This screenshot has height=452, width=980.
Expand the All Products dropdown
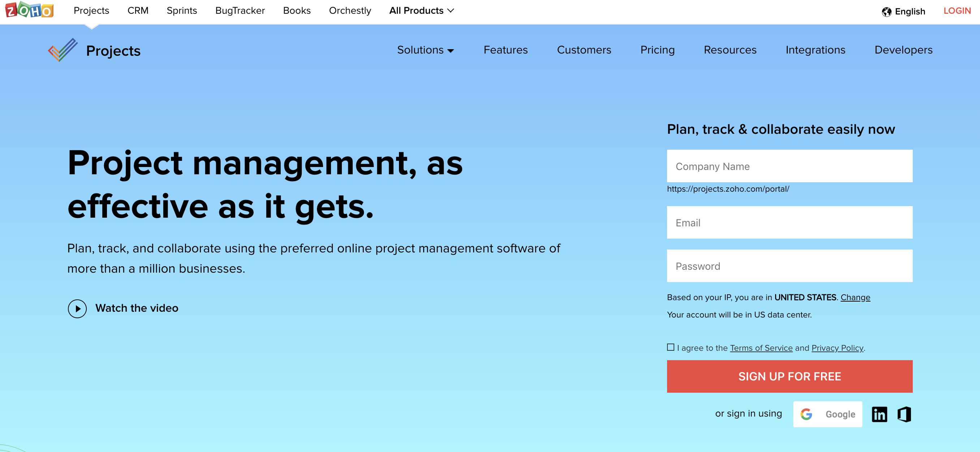421,10
